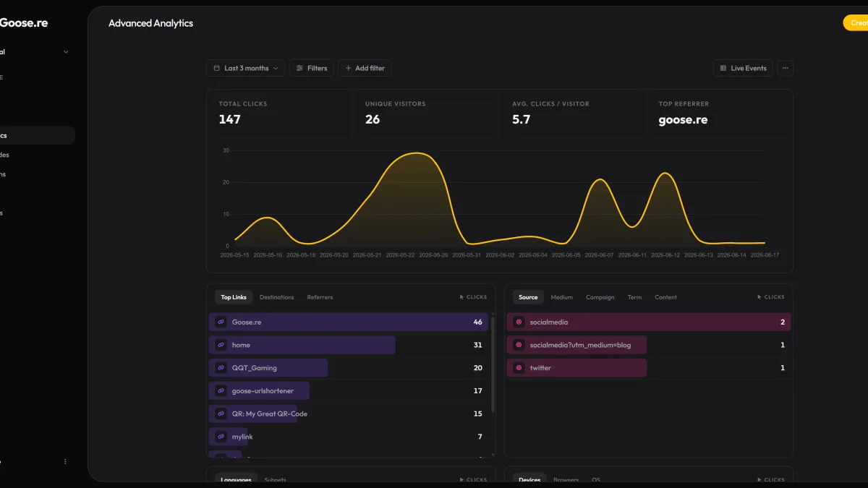Switch to the Referrers tab

pyautogui.click(x=320, y=297)
